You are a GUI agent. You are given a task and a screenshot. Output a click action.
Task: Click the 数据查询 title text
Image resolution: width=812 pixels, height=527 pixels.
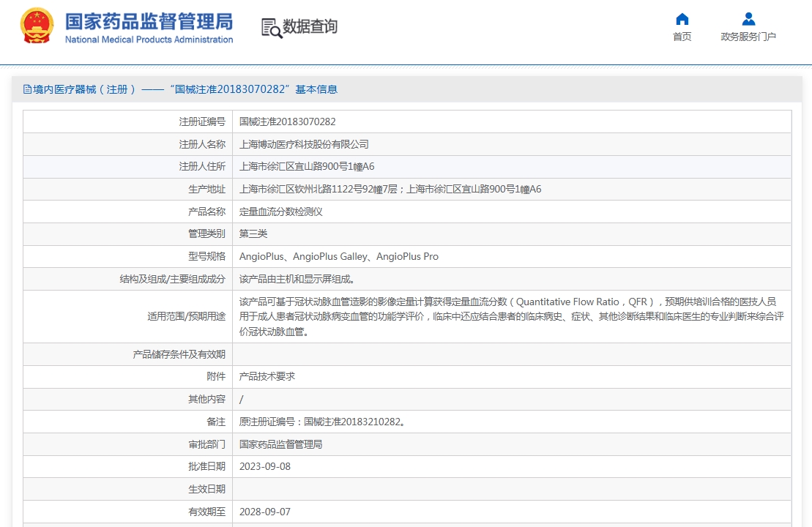[x=310, y=26]
